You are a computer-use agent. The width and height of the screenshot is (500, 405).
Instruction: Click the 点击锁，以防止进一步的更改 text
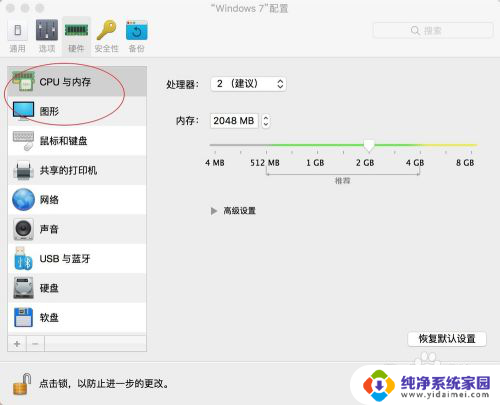(104, 384)
